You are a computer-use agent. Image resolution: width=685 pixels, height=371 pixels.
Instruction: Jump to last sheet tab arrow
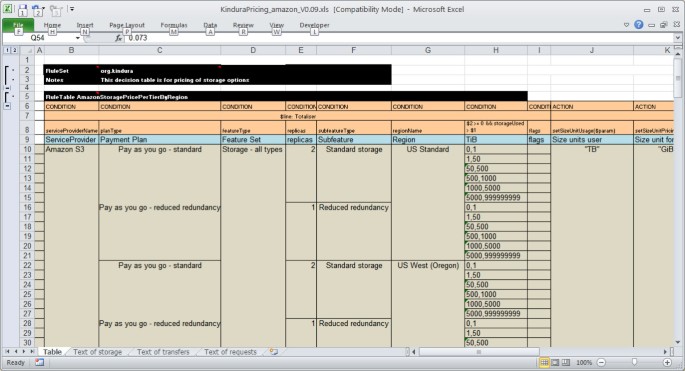[32, 351]
